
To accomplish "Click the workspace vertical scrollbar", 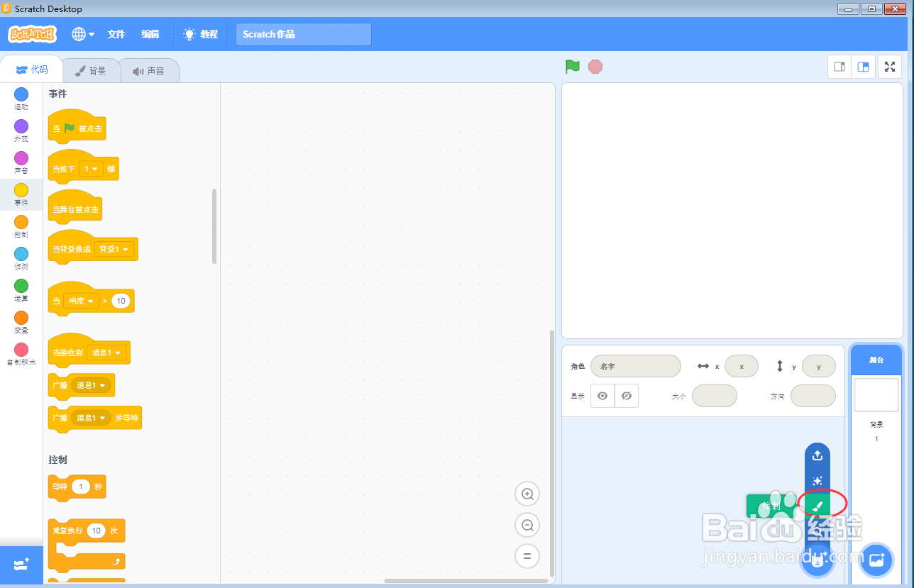I will tap(551, 453).
